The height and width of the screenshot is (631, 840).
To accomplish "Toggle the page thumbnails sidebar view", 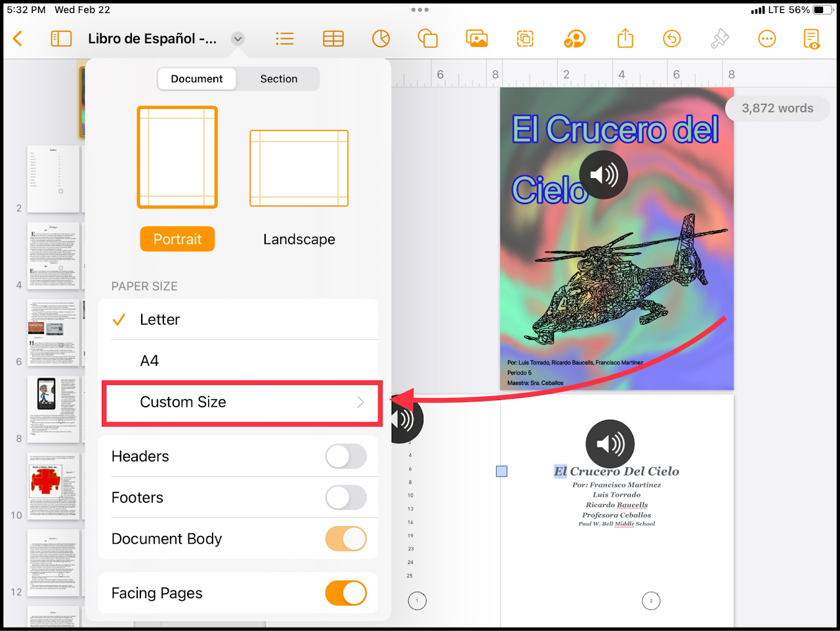I will (61, 39).
